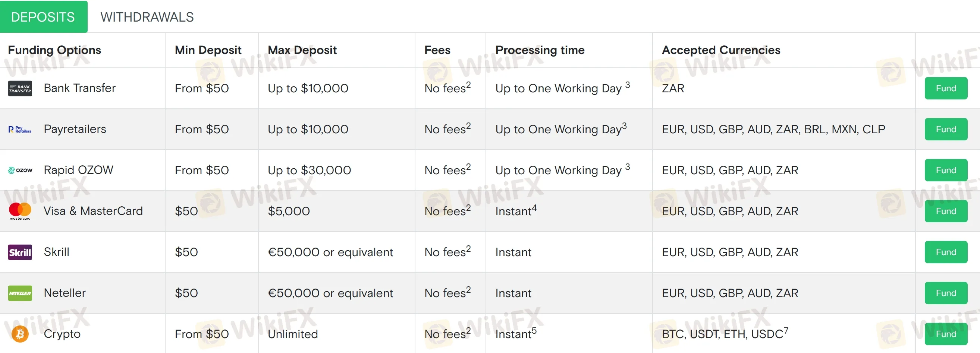Click the purple Skrill logo icon
Screen dimensions: 980x353
click(20, 252)
